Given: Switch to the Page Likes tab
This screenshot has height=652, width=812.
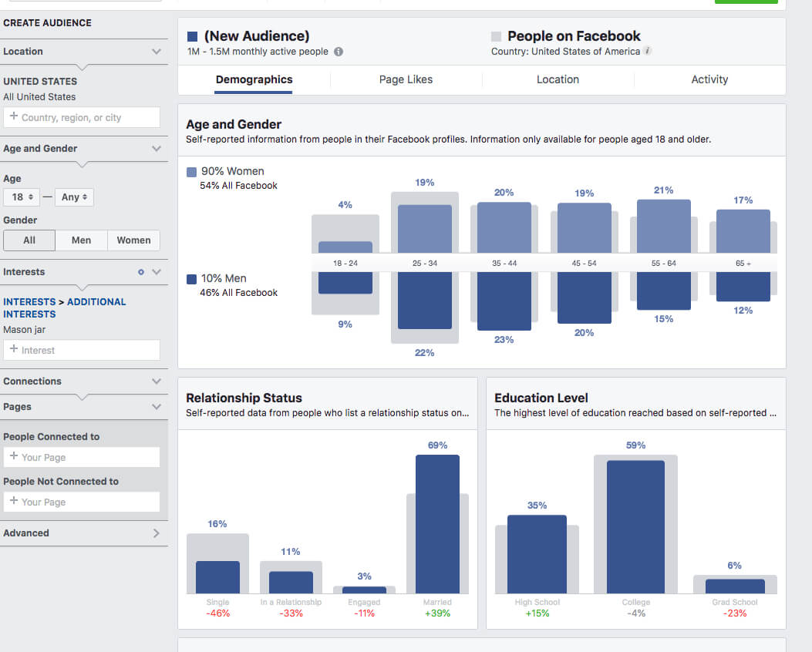Looking at the screenshot, I should (x=406, y=79).
